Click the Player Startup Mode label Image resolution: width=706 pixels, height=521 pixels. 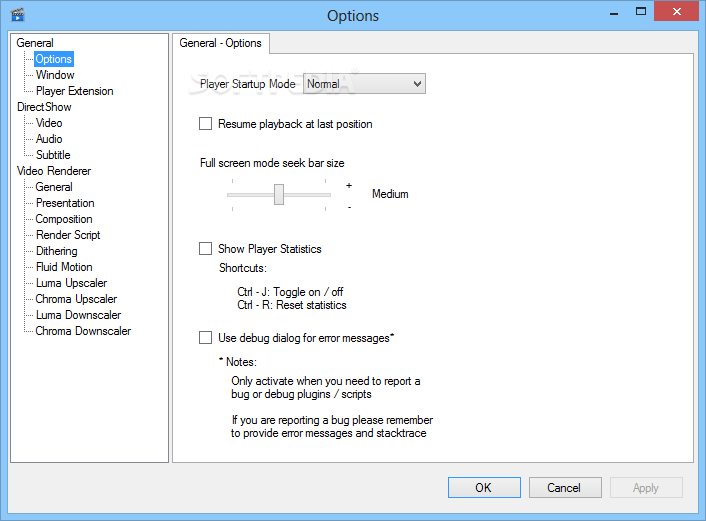tap(248, 84)
